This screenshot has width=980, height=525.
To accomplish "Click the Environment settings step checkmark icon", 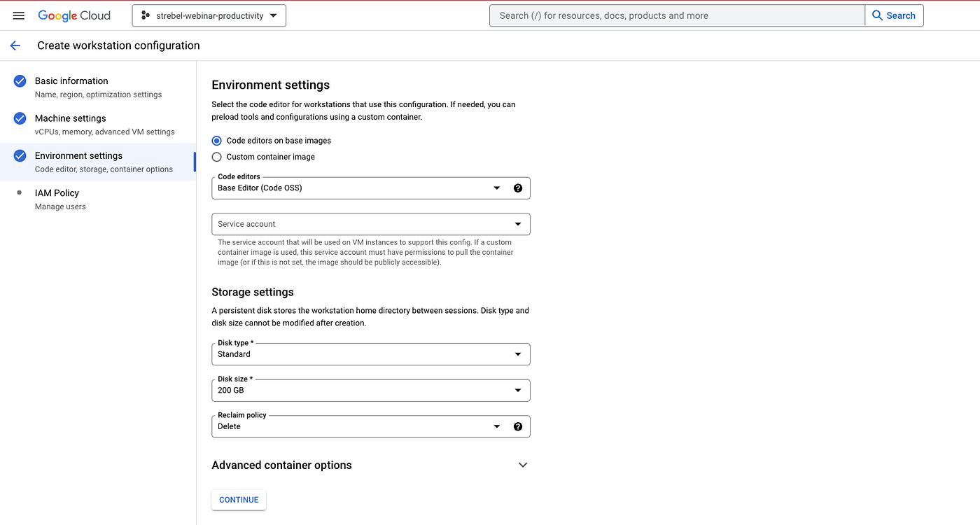I will point(20,155).
